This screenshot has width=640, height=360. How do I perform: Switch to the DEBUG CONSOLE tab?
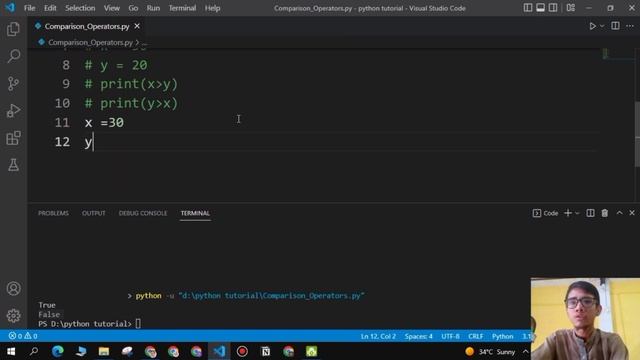[143, 213]
